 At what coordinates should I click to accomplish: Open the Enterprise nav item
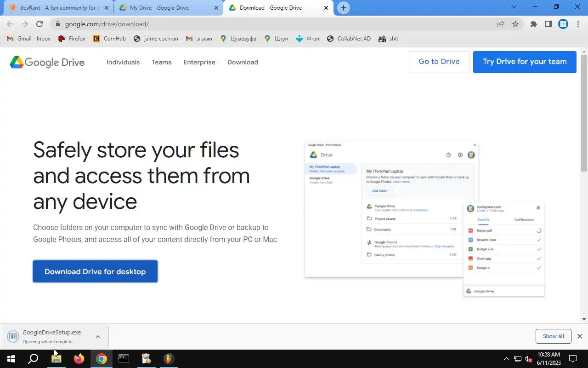[x=199, y=62]
